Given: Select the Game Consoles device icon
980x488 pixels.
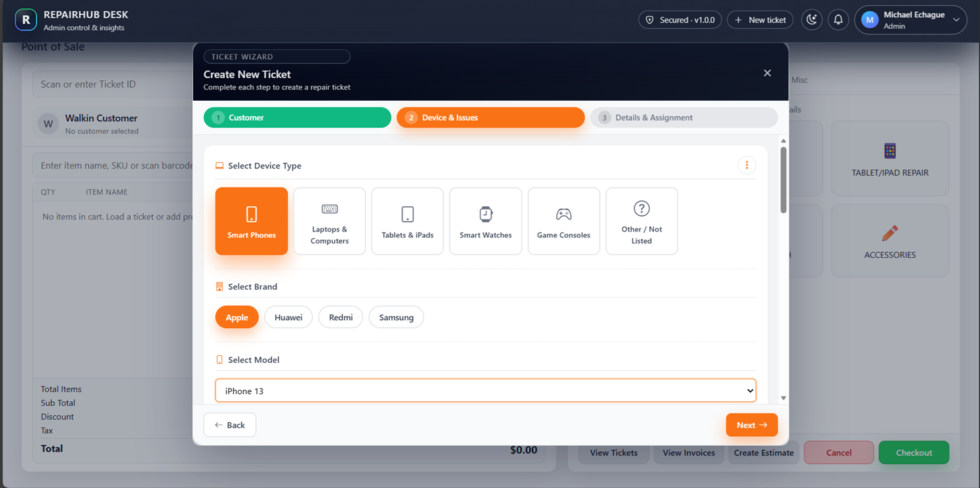Looking at the screenshot, I should click(x=564, y=221).
